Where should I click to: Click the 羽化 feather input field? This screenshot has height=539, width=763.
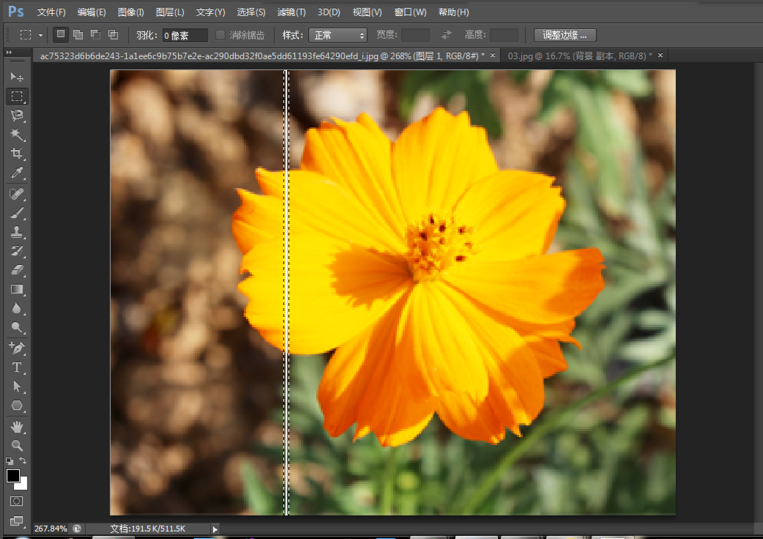[184, 35]
